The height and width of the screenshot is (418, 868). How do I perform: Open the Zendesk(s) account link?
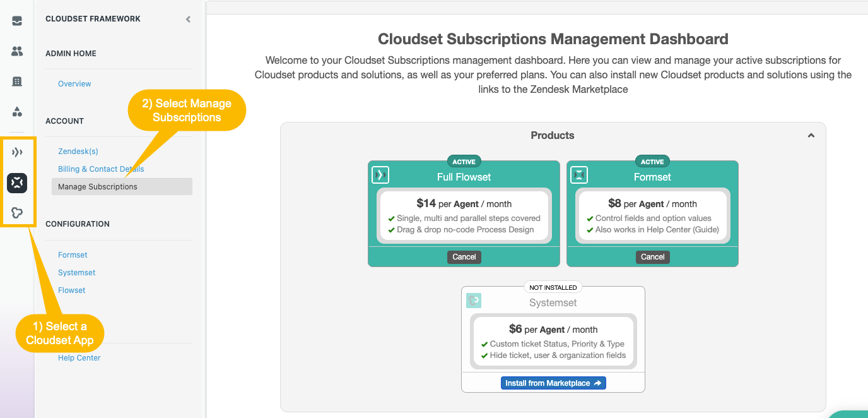coord(78,152)
